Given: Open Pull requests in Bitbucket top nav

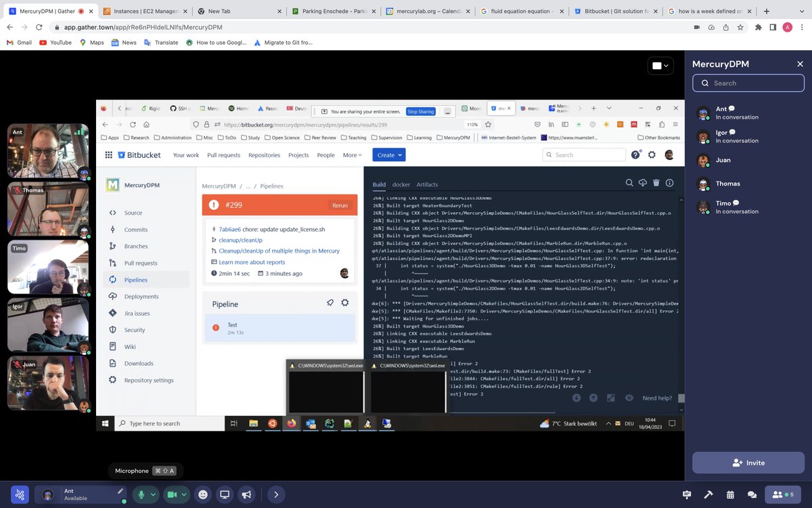Looking at the screenshot, I should click(224, 155).
